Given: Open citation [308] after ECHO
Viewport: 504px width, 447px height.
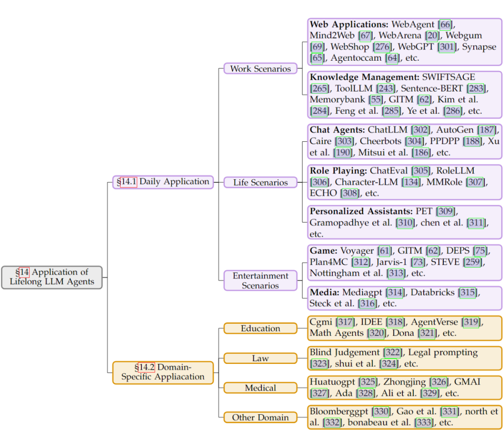Looking at the screenshot, I should (350, 194).
